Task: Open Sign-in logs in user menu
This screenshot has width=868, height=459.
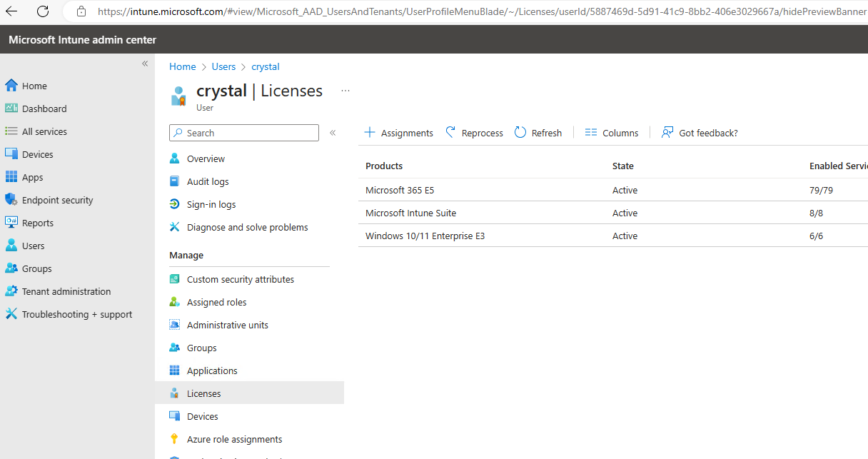Action: (x=211, y=204)
